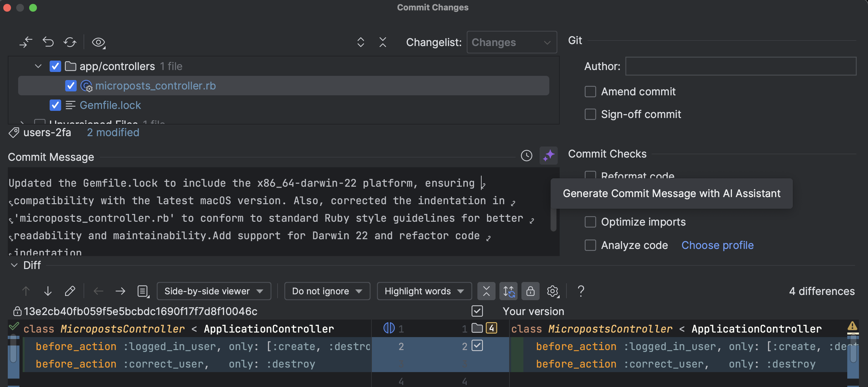Go to next difference down arrow

[48, 291]
